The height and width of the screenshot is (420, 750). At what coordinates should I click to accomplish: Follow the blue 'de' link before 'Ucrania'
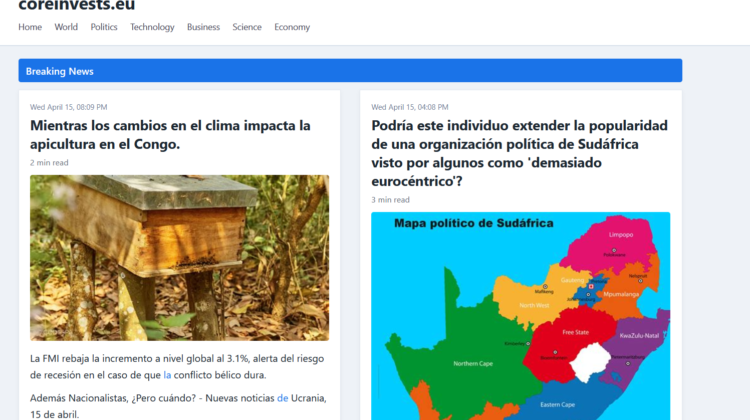(x=283, y=398)
